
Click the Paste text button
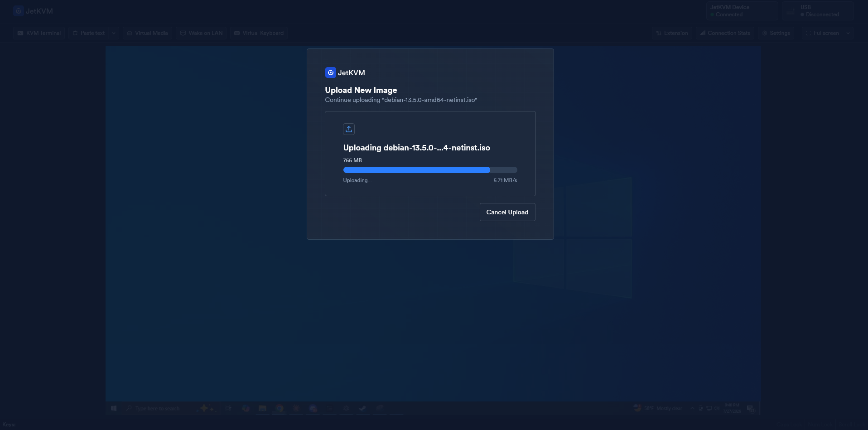click(89, 33)
